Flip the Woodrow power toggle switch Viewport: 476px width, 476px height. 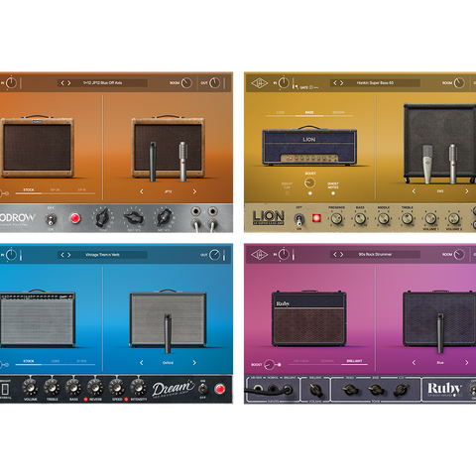point(51,218)
